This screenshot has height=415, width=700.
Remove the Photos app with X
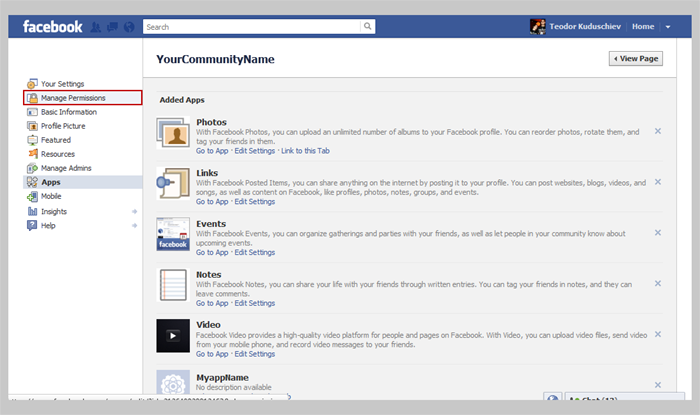coord(658,131)
